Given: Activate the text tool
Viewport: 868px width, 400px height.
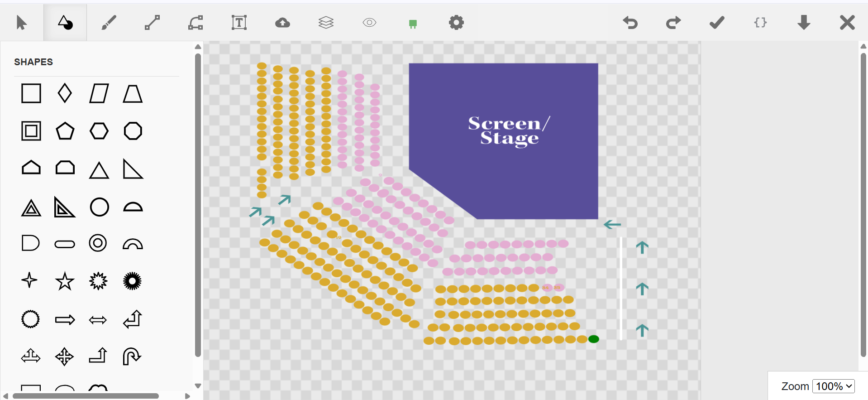Looking at the screenshot, I should 239,23.
